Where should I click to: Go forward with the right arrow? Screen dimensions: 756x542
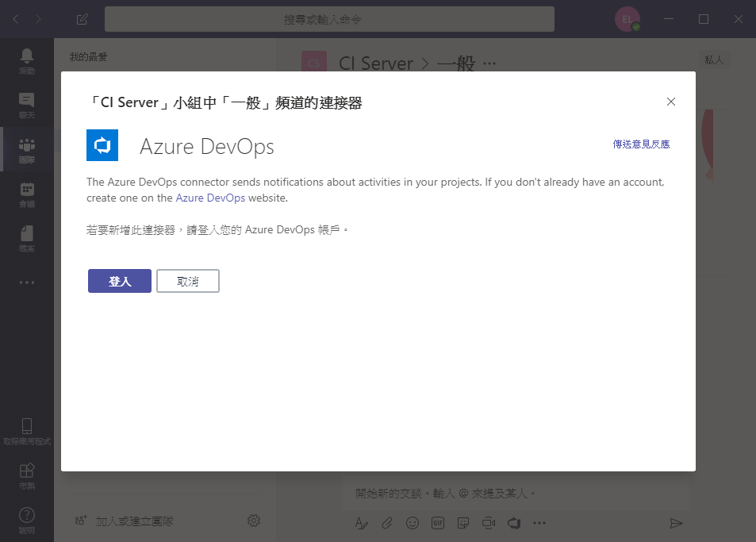point(38,19)
